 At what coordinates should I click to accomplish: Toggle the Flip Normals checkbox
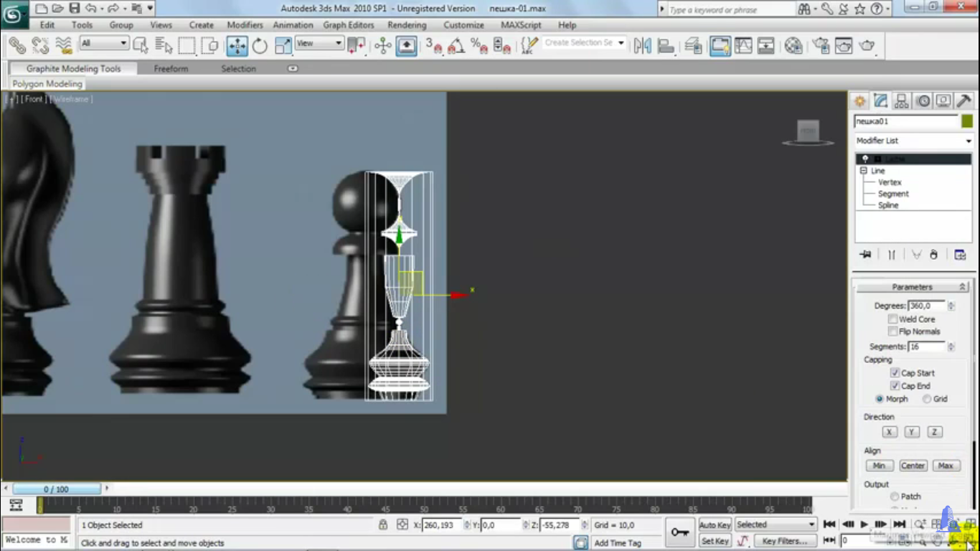893,331
